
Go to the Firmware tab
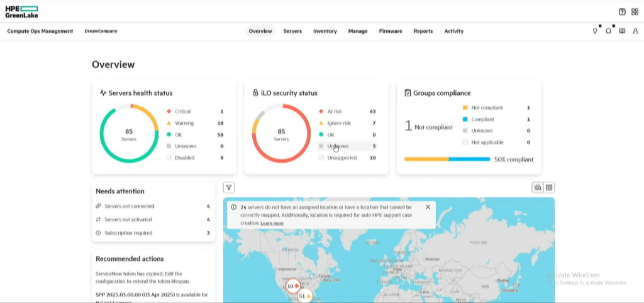[x=390, y=31]
